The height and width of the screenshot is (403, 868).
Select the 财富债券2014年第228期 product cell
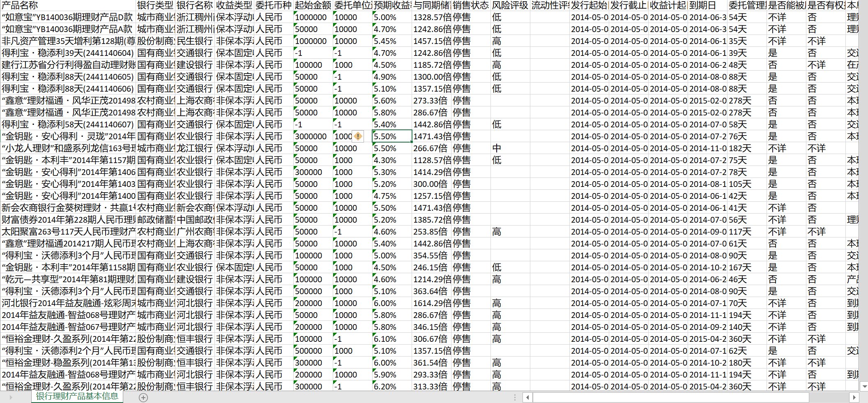(68, 220)
